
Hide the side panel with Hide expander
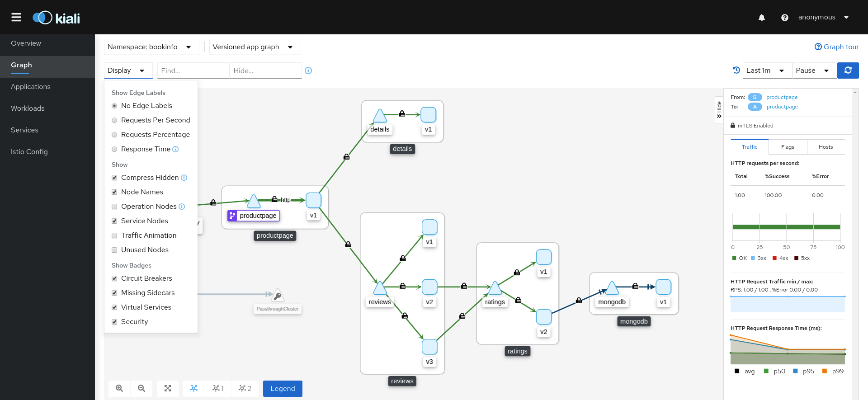pyautogui.click(x=719, y=110)
